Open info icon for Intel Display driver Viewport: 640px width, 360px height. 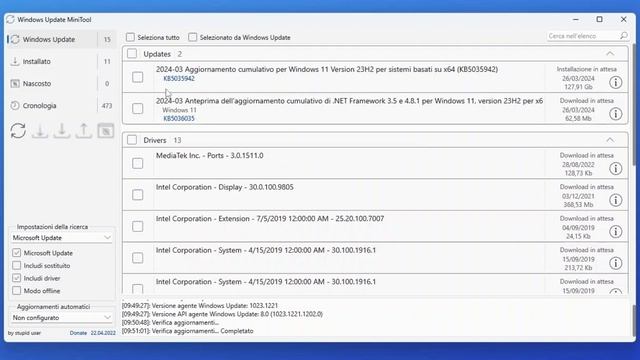[616, 200]
